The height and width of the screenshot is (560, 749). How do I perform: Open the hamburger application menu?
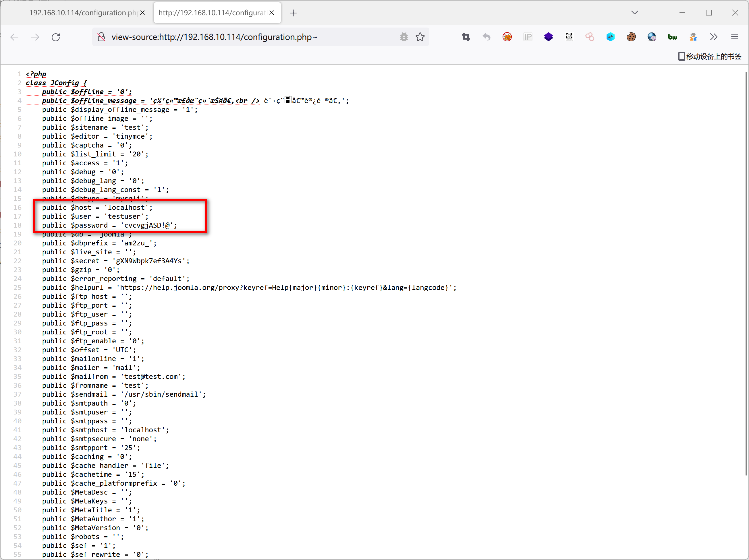click(x=734, y=37)
